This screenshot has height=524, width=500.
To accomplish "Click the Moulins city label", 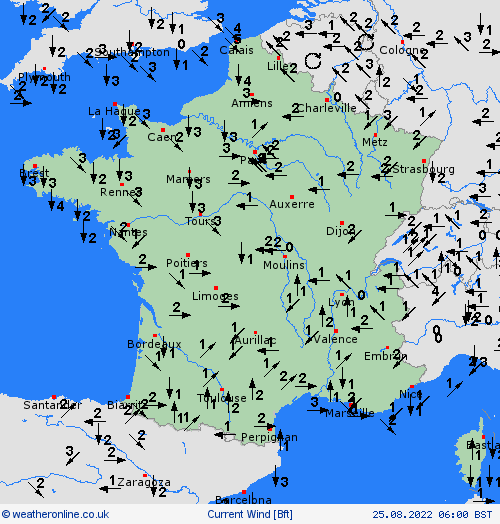I will [x=284, y=265].
